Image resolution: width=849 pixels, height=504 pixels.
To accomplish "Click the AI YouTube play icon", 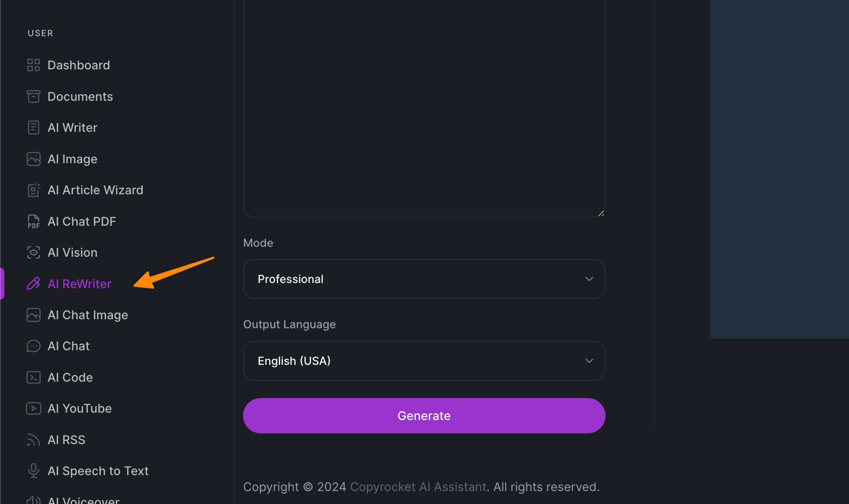I will (33, 408).
